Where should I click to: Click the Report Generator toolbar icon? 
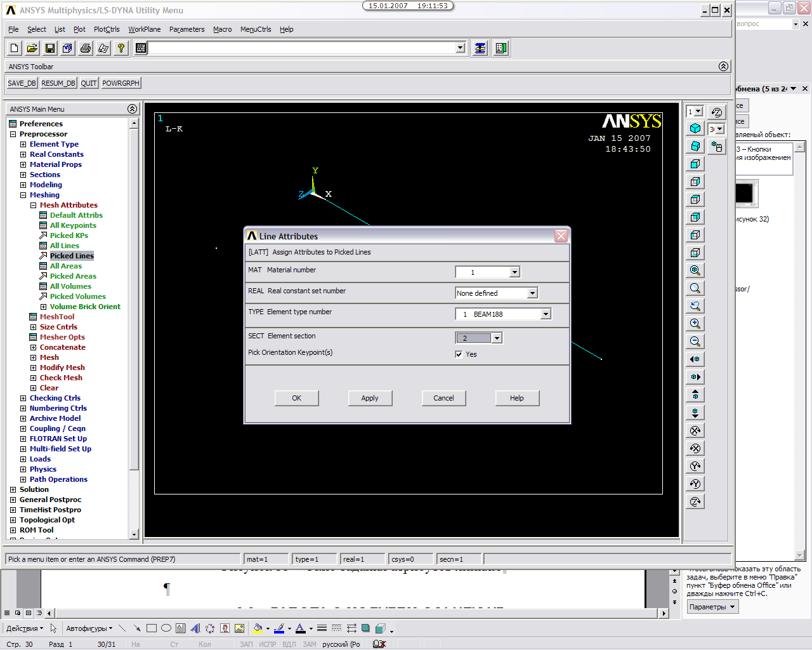click(x=103, y=48)
